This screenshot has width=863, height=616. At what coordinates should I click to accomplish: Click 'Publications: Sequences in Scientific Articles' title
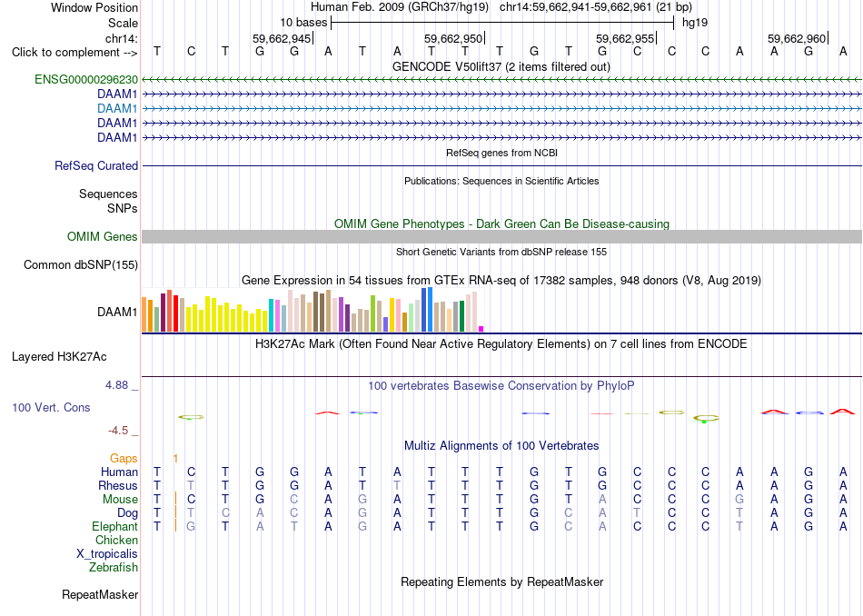pyautogui.click(x=501, y=181)
